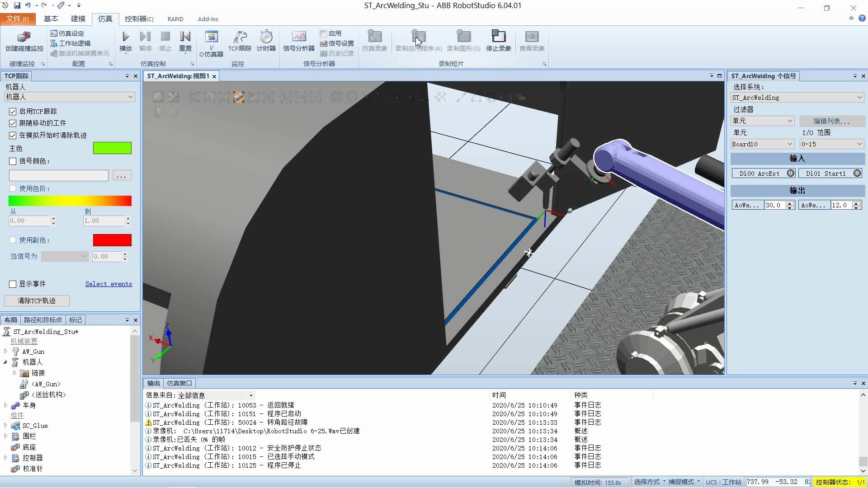View recording (查看录象)

point(532,41)
